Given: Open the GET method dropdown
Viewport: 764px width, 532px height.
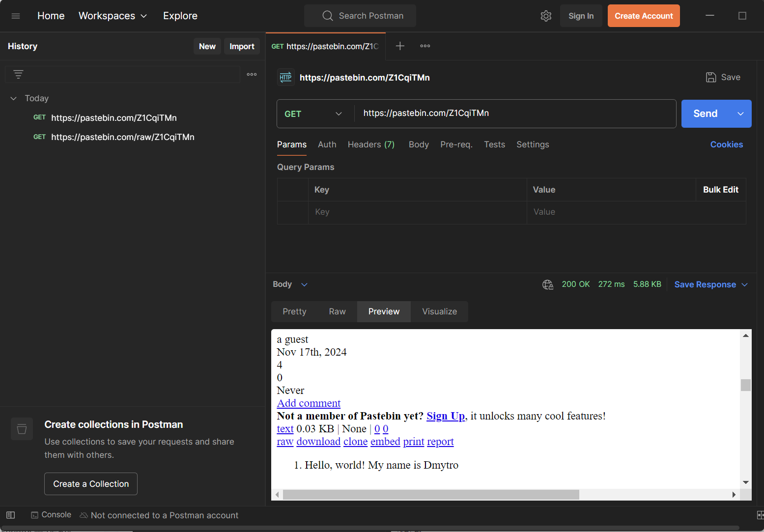Looking at the screenshot, I should (x=313, y=113).
